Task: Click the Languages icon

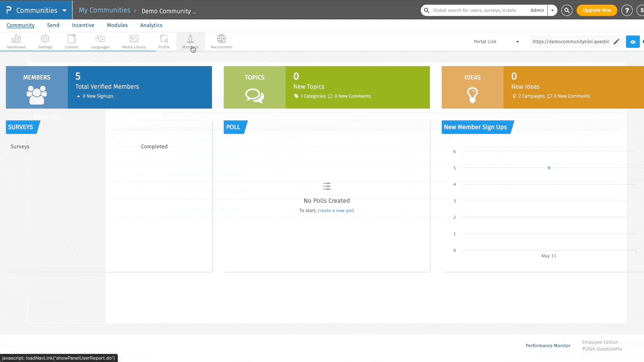Action: pyautogui.click(x=100, y=40)
